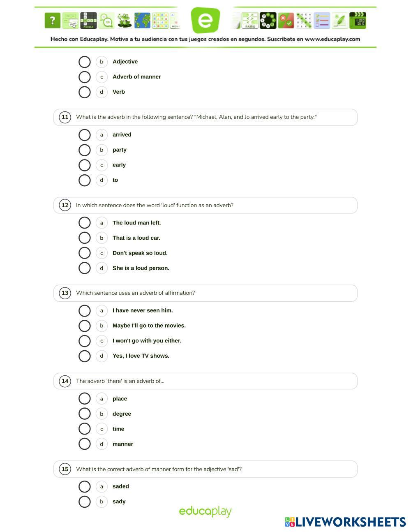Screen dimensions: 411x532
Task: Click the video quiz clapperboard icon
Action: pyautogui.click(x=358, y=21)
